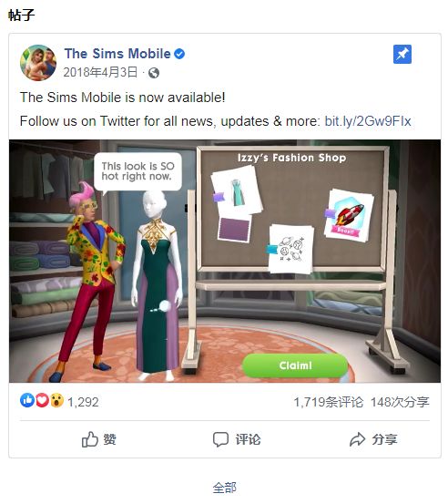Click the public globe audience icon
Image resolution: width=448 pixels, height=504 pixels.
tap(154, 73)
